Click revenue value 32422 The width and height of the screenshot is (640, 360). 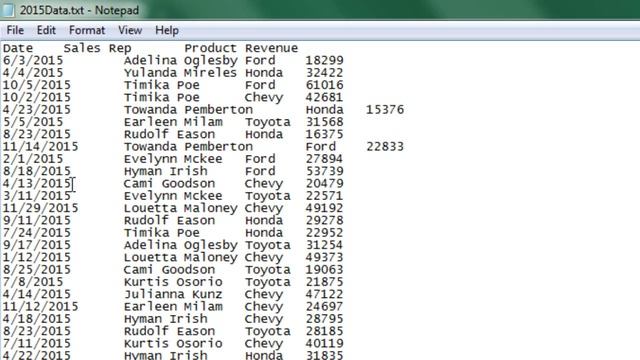324,73
